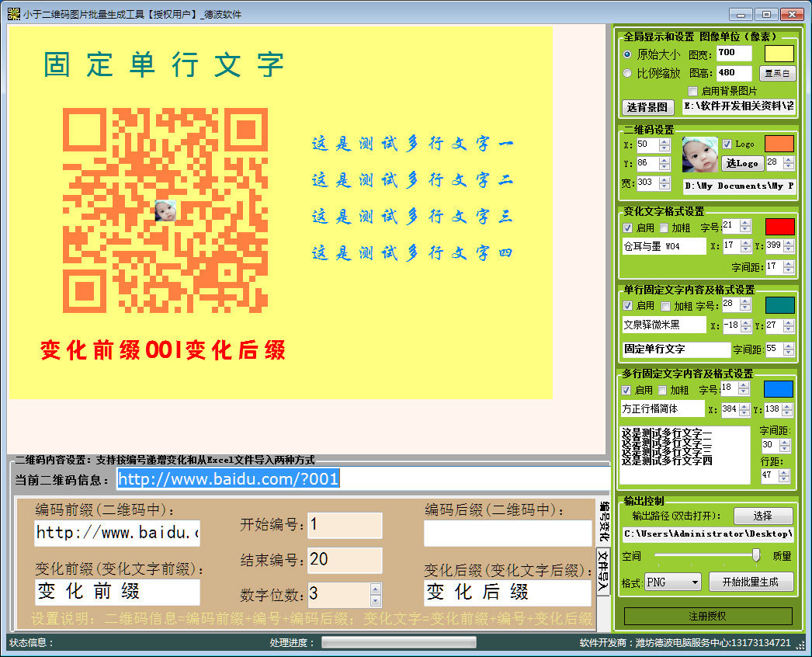Click the down arrow of 多行文字 字间距 30
This screenshot has width=812, height=657.
coord(785,449)
